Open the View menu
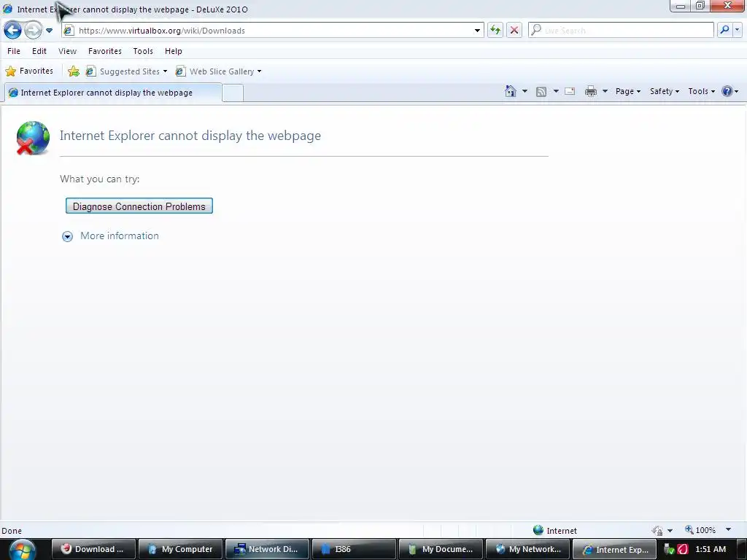 (x=67, y=51)
